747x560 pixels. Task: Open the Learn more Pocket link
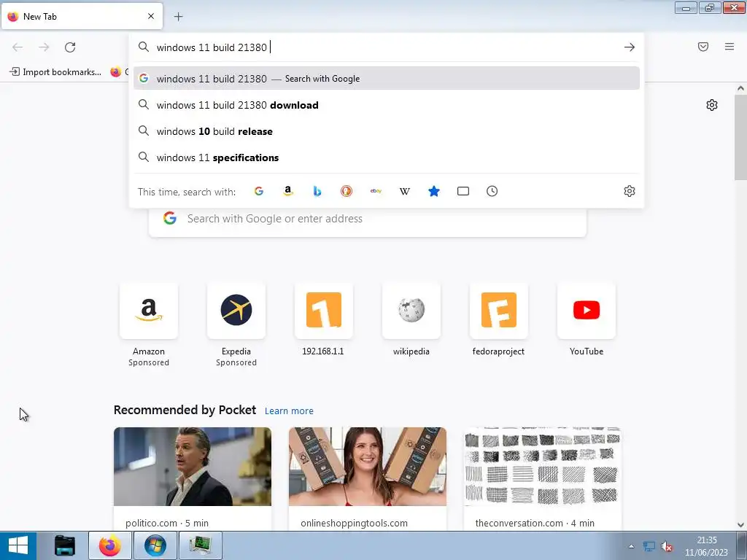pos(289,411)
